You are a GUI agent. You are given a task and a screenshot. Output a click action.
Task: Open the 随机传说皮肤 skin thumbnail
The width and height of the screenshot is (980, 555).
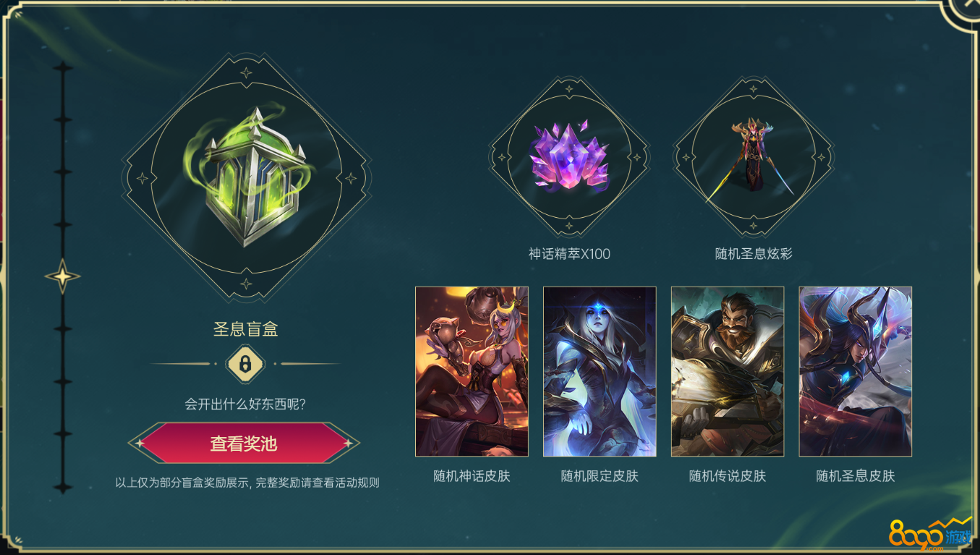click(728, 371)
